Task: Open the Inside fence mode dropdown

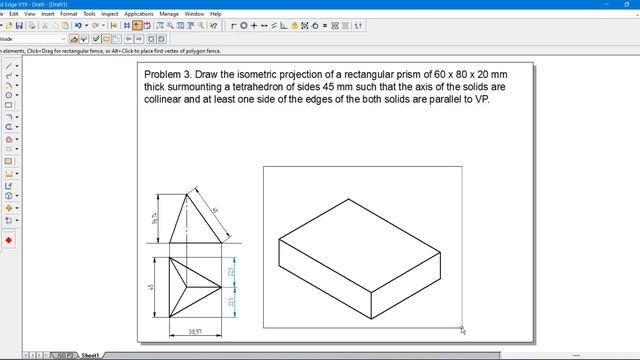Action: click(63, 39)
